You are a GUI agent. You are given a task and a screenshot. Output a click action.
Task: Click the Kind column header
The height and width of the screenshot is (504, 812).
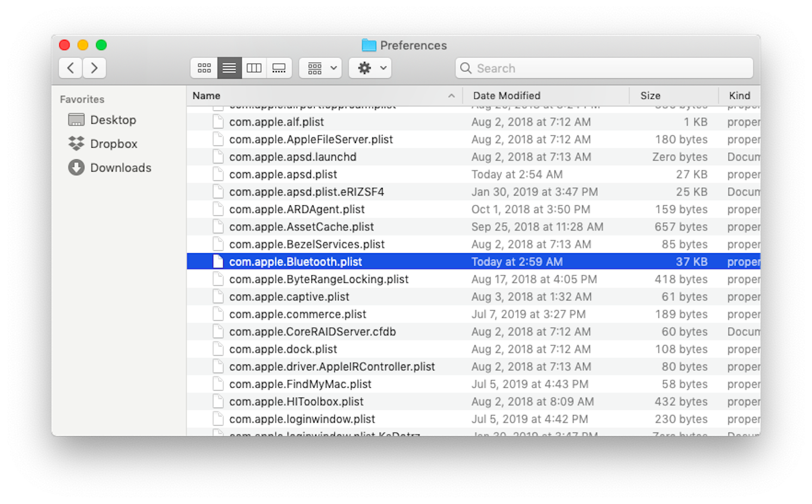(x=739, y=95)
